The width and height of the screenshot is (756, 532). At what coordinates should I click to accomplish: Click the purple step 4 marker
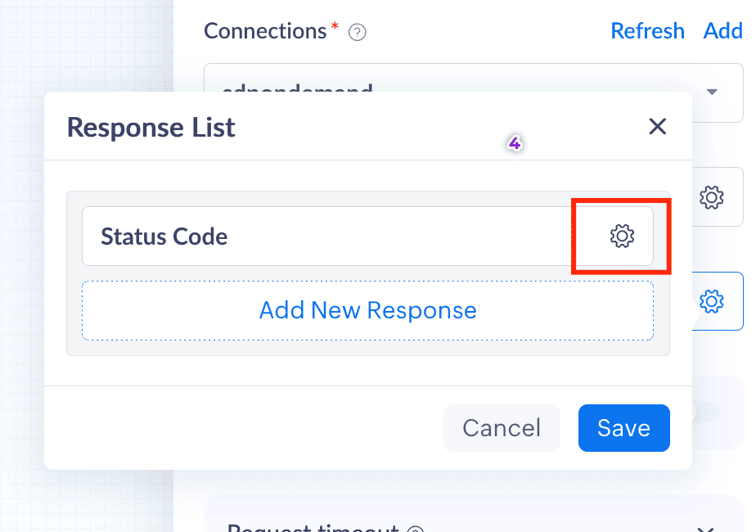click(x=515, y=144)
